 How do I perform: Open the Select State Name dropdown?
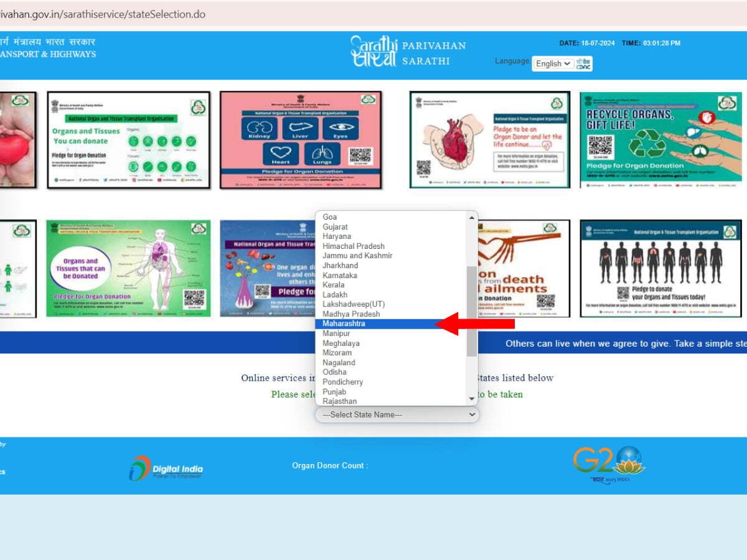tap(397, 414)
